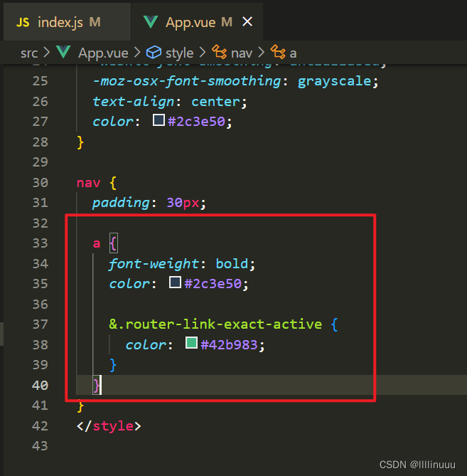Click the yellow closing brace on line 28
The width and height of the screenshot is (467, 476).
pyautogui.click(x=80, y=142)
